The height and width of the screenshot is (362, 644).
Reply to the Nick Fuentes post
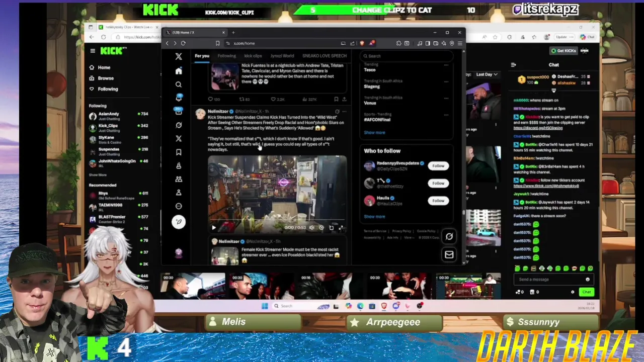click(210, 99)
